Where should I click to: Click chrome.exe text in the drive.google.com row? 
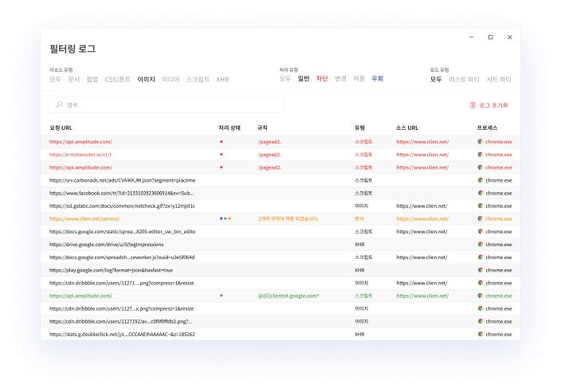coord(499,245)
